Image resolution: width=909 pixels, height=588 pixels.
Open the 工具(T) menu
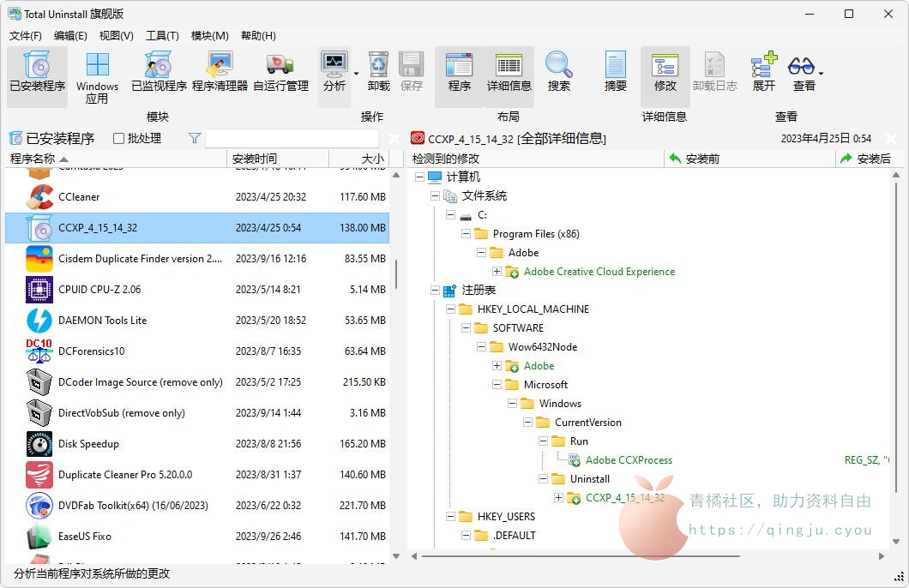coord(162,36)
